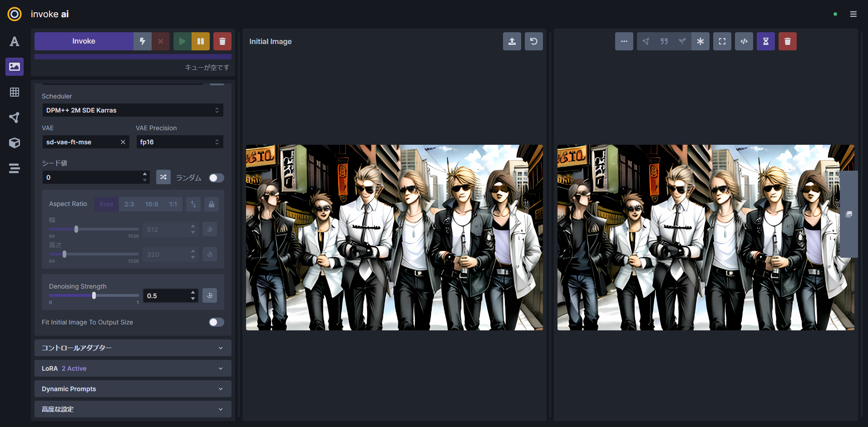
Task: Upload a new initial image
Action: (512, 41)
